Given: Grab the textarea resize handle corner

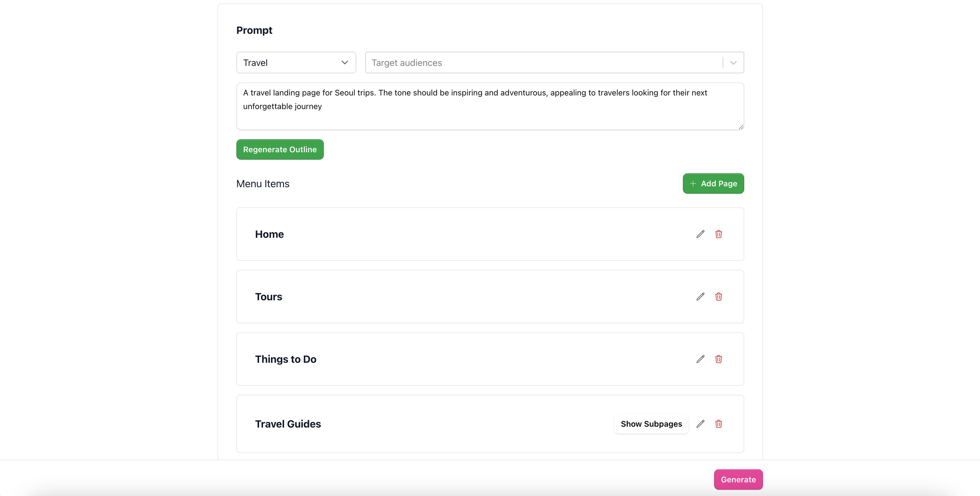Looking at the screenshot, I should point(741,127).
